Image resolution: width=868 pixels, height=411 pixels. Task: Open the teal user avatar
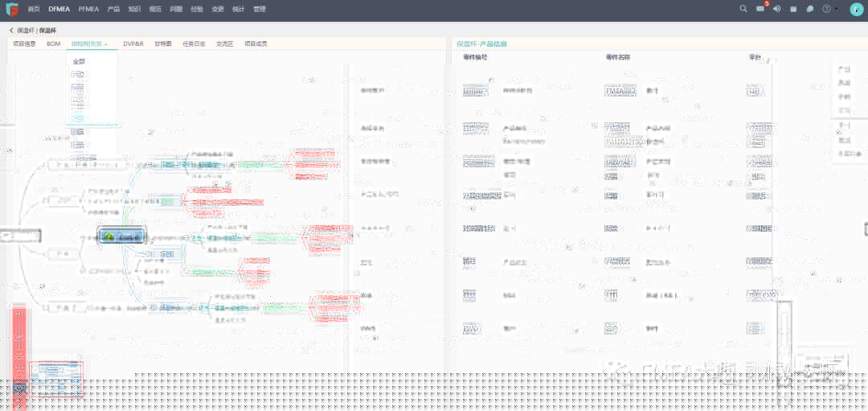(x=857, y=10)
